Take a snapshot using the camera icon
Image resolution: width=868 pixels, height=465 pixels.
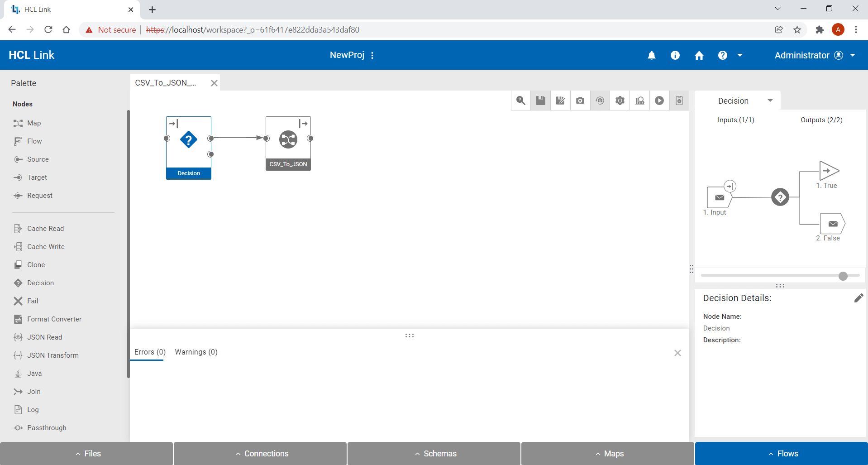click(580, 100)
